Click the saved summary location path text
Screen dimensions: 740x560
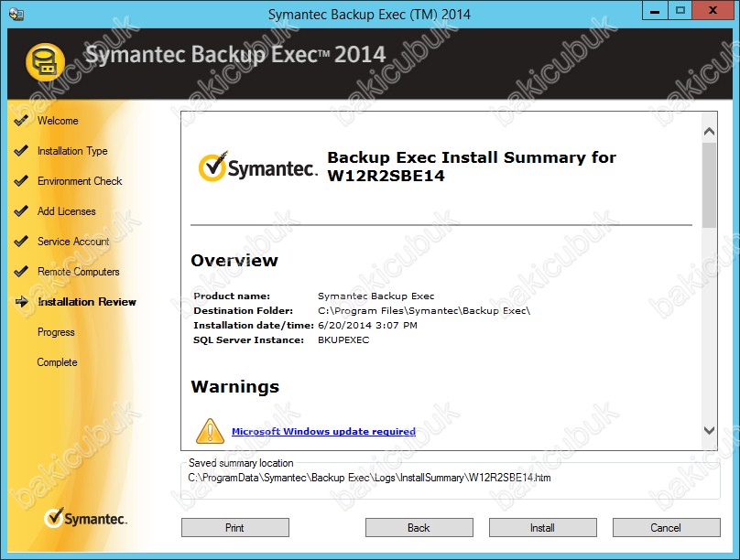pos(369,478)
